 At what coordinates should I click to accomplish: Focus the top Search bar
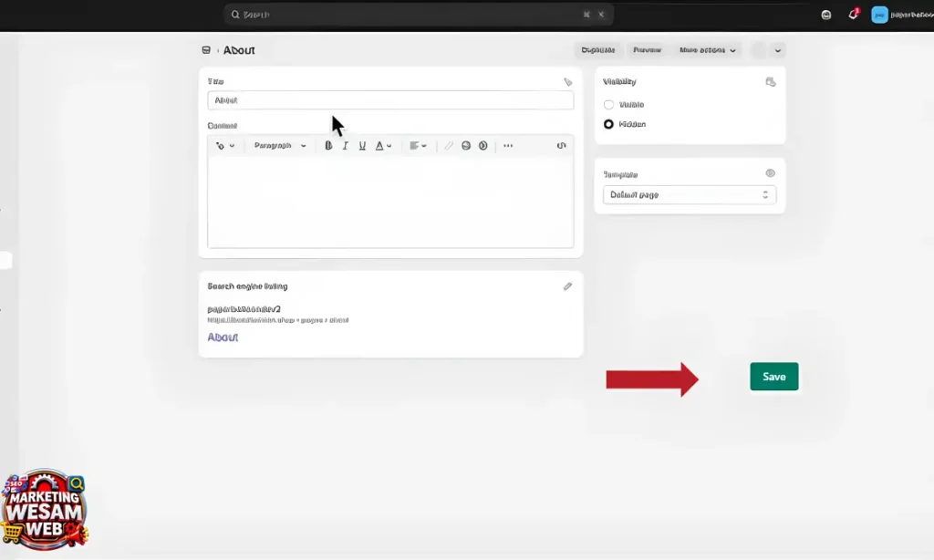click(418, 15)
